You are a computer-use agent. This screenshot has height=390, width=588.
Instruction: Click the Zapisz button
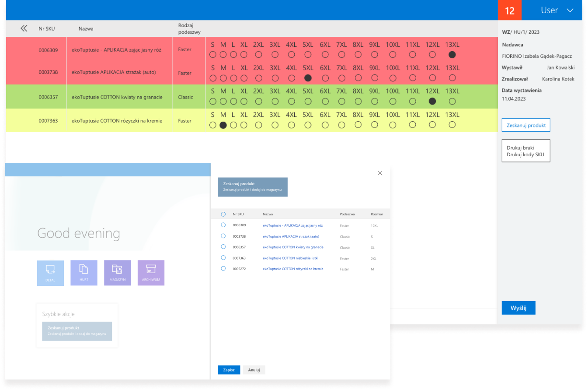(229, 370)
